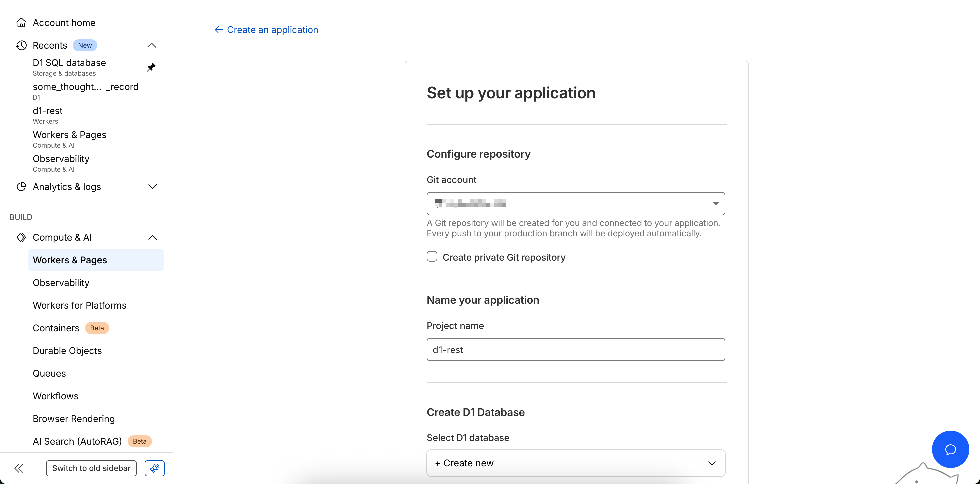Click the Analytics & logs pie chart icon
Viewport: 980px width, 484px height.
[x=21, y=186]
